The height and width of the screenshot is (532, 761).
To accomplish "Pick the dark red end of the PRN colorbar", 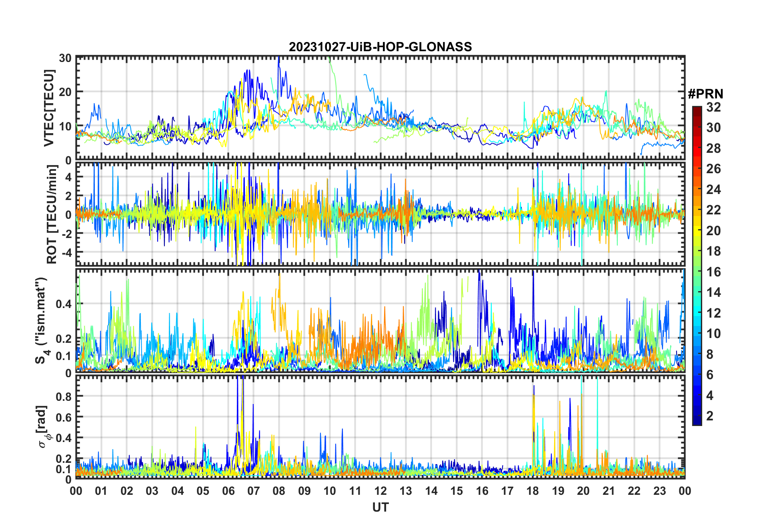I will coord(697,109).
